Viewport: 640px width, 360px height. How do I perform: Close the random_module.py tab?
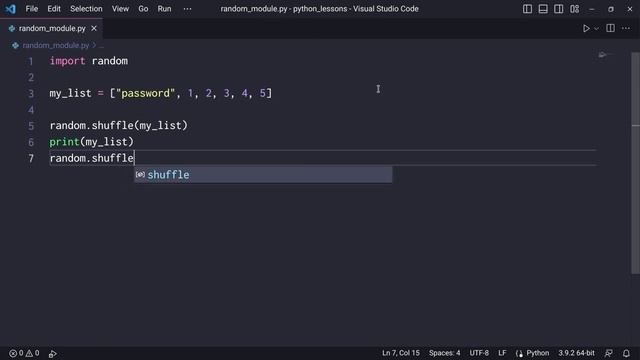pos(94,28)
